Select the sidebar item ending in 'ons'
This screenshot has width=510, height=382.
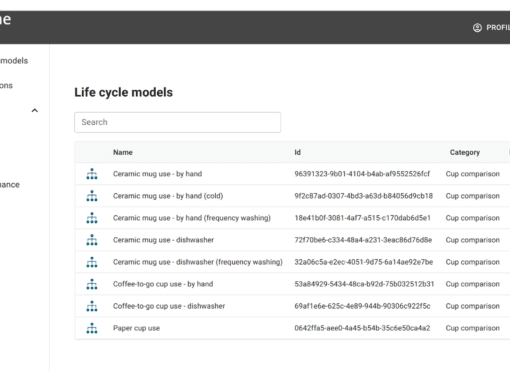[x=6, y=86]
